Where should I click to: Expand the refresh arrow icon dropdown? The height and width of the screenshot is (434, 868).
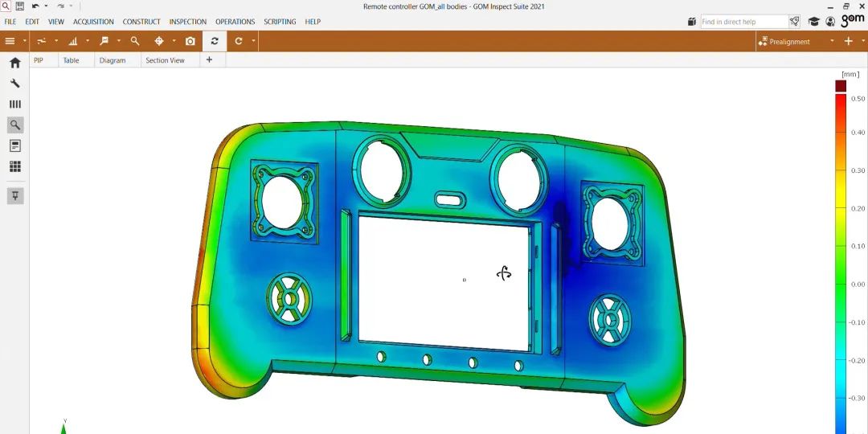[253, 41]
